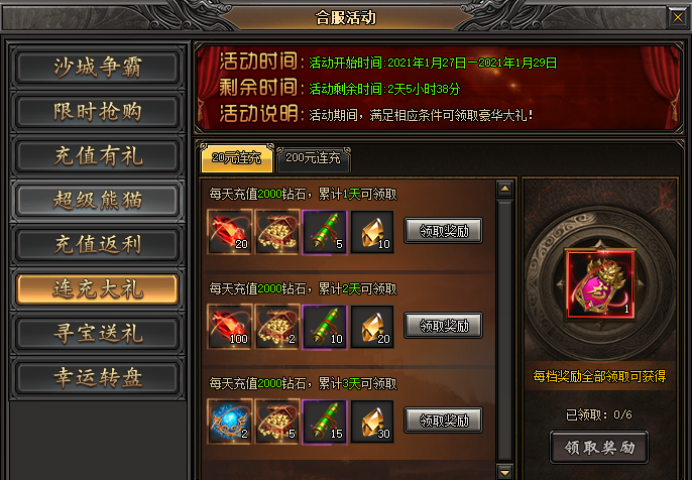The width and height of the screenshot is (693, 481).
Task: Select the amber crystal icon with quantity 10
Action: 372,232
